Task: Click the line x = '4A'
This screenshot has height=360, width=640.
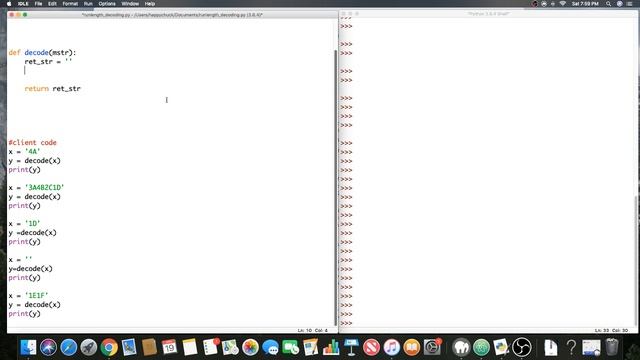Action: 24,151
